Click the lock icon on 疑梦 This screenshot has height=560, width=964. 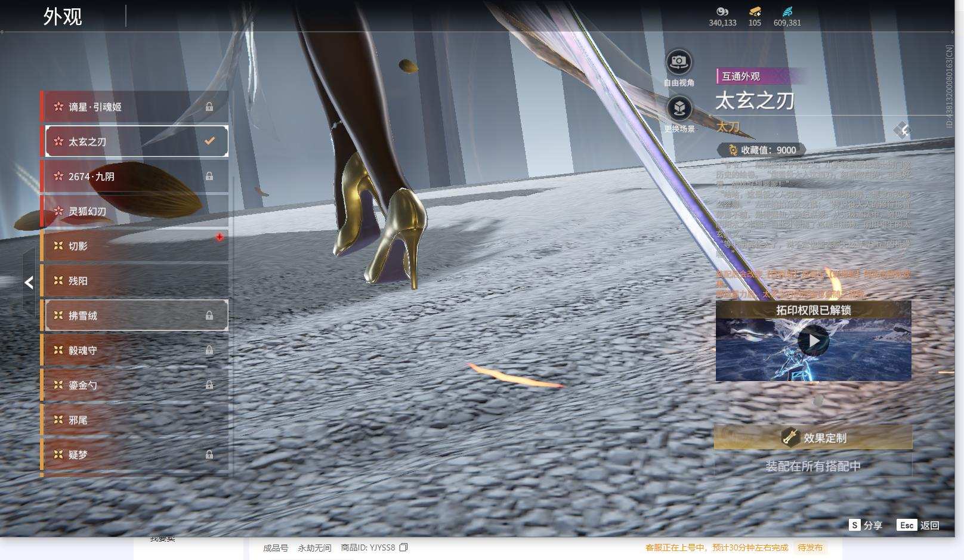[x=209, y=454]
